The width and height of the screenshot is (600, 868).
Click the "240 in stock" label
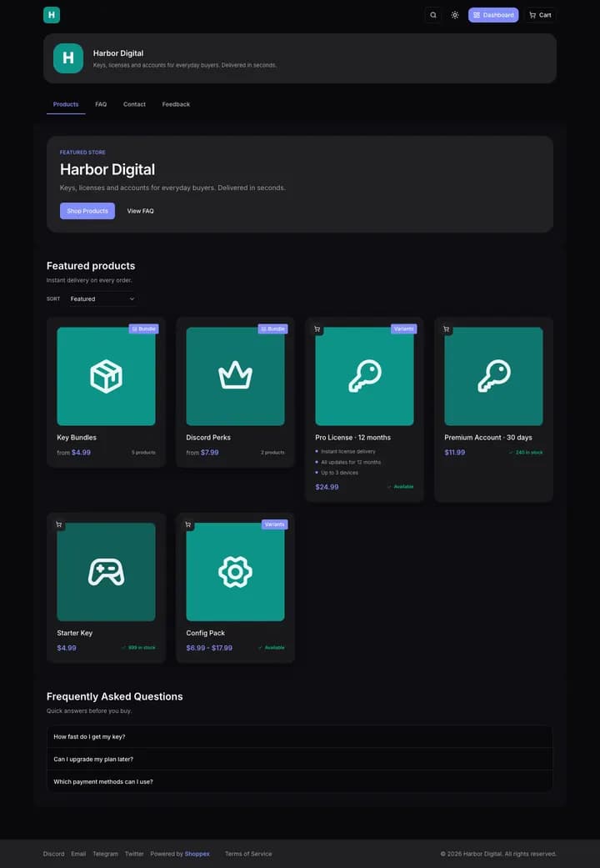[x=526, y=452]
